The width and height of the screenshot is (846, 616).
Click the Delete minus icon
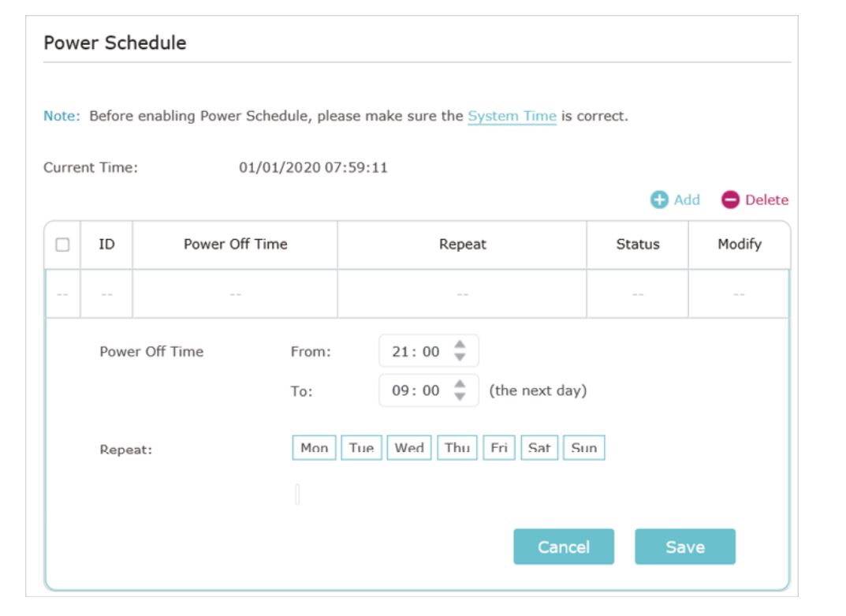(x=730, y=200)
